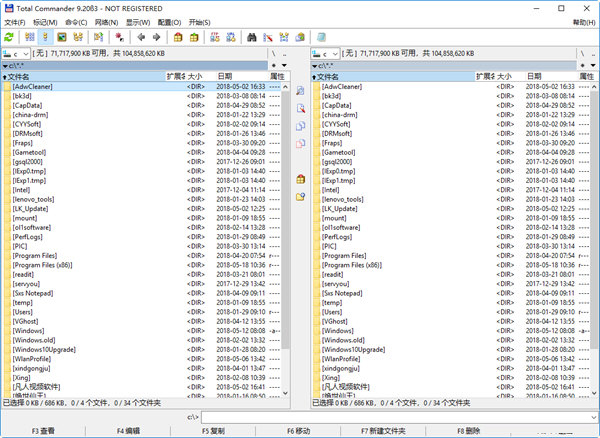Open the 配置(O) menu
This screenshot has width=600, height=438.
[170, 21]
